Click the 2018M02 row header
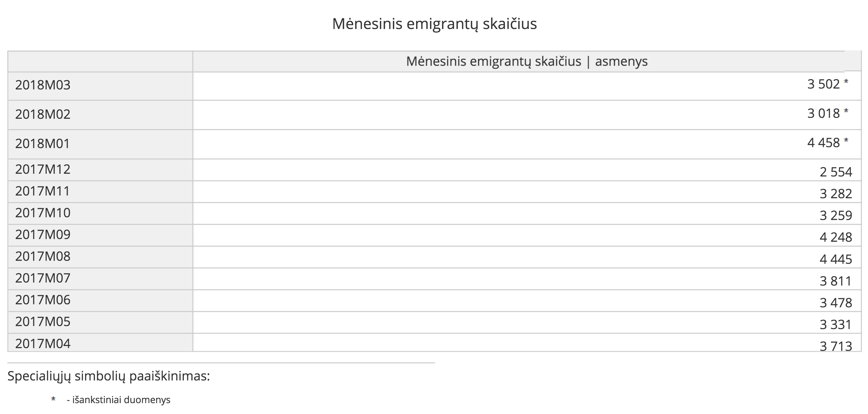The height and width of the screenshot is (414, 868). (43, 115)
